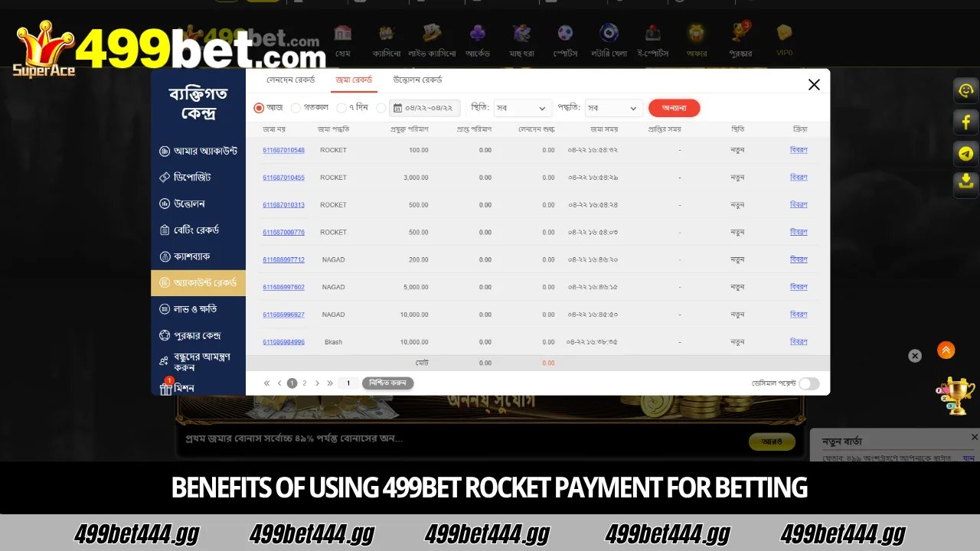The image size is (980, 551).
Task: Open the customer support smiley icon
Action: 965,90
